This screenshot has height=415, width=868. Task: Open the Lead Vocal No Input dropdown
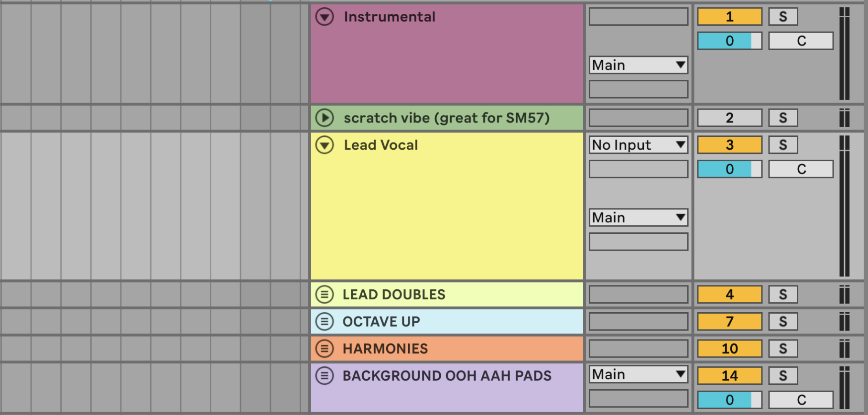click(x=638, y=145)
